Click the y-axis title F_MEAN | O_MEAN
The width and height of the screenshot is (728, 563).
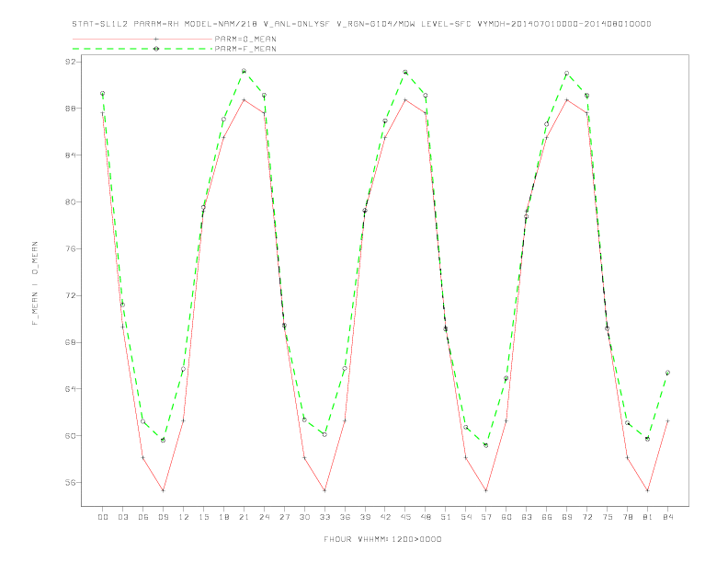35,283
